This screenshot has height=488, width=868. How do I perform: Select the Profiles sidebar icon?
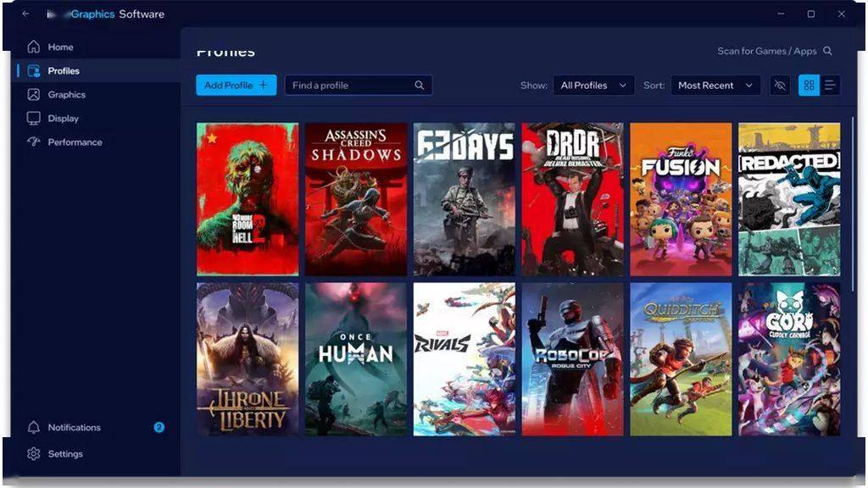34,71
